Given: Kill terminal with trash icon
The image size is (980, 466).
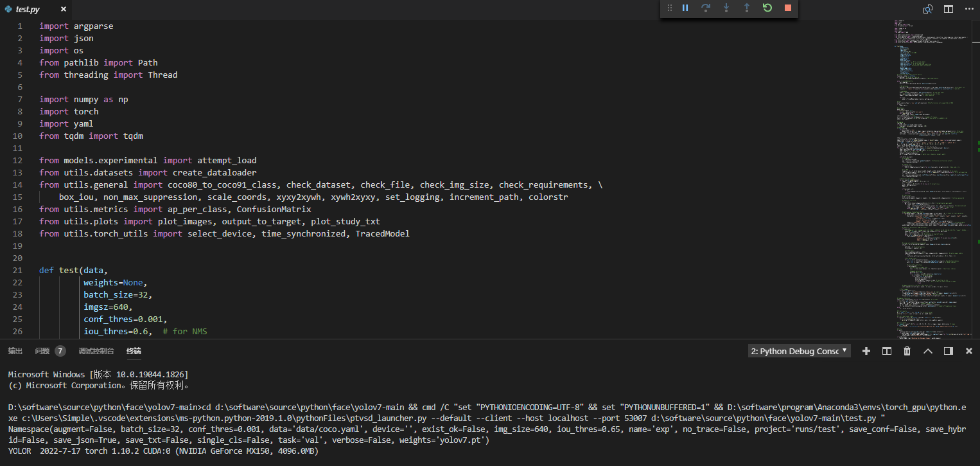Looking at the screenshot, I should click(x=907, y=351).
